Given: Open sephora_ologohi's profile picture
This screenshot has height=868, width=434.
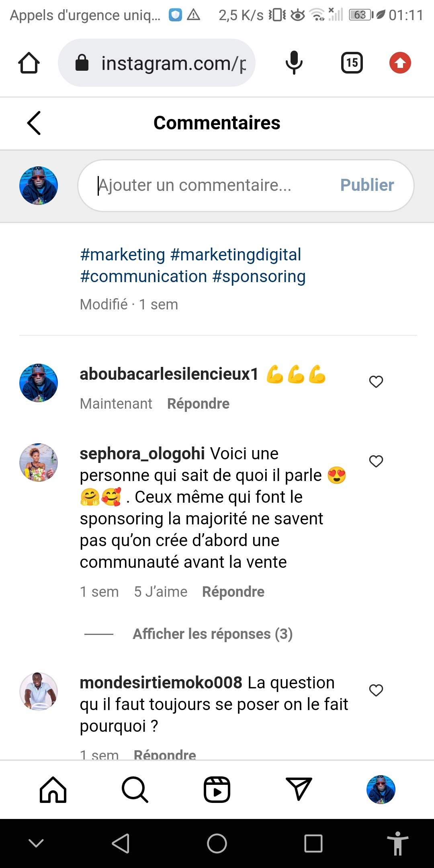Looking at the screenshot, I should 39,463.
